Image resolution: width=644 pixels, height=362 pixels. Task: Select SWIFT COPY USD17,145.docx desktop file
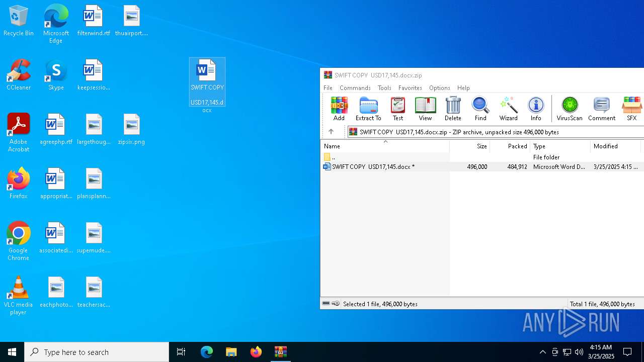(207, 85)
